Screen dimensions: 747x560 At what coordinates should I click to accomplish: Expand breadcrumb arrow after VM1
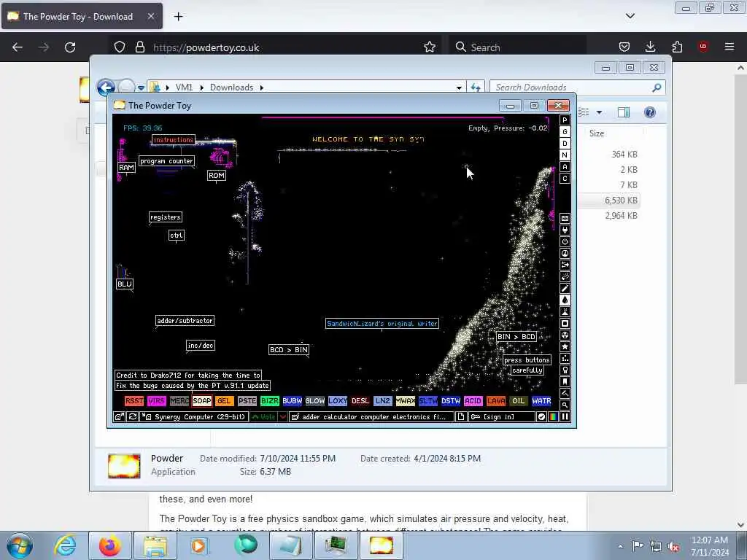202,87
